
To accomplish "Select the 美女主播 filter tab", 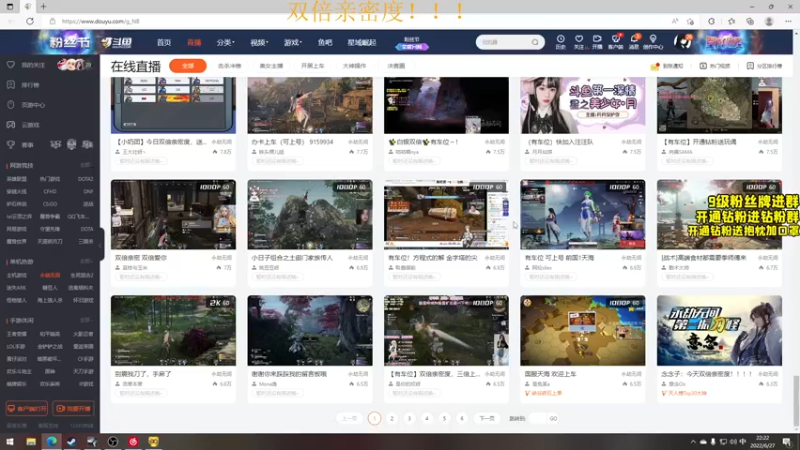I will pos(271,66).
